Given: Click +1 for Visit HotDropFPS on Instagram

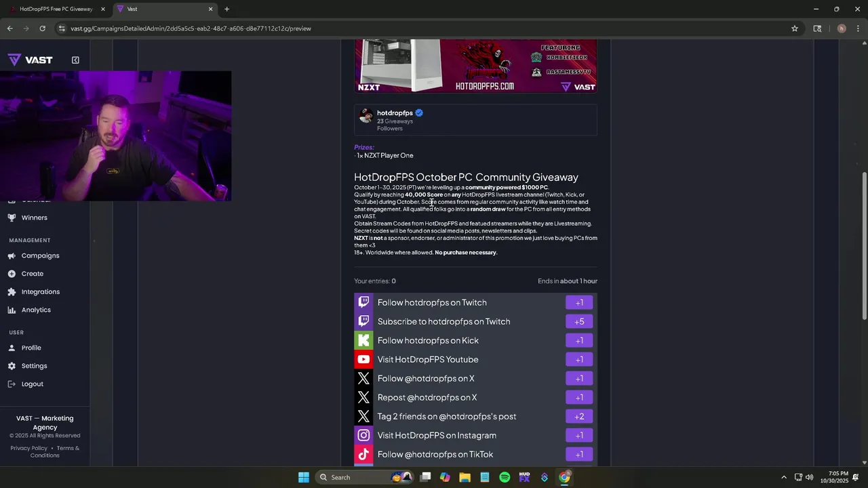Looking at the screenshot, I should [x=579, y=435].
